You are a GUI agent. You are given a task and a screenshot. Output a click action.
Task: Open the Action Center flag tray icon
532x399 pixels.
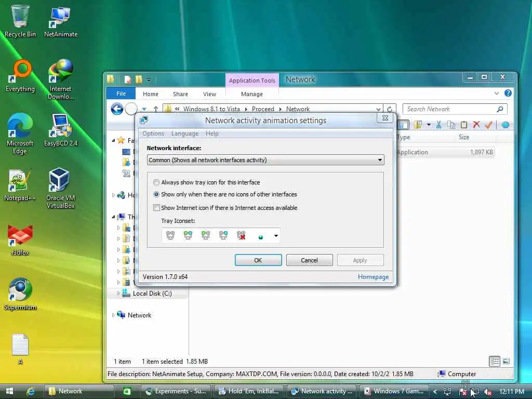pyautogui.click(x=463, y=392)
